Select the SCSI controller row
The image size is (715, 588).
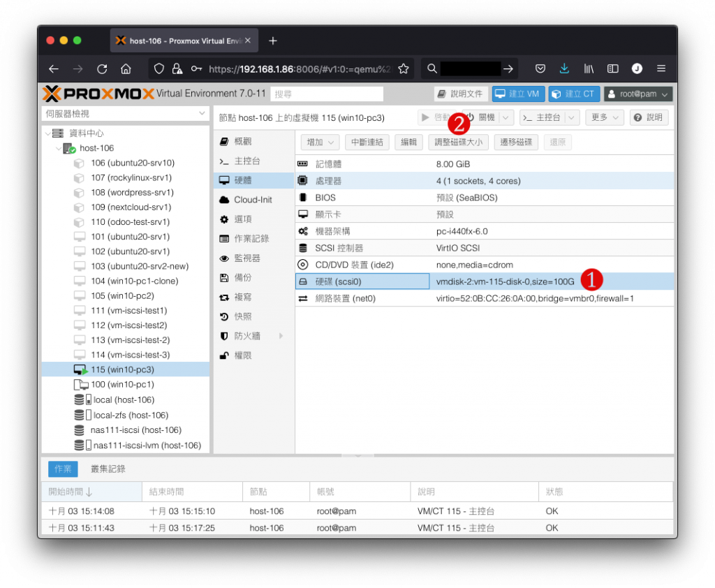click(485, 248)
